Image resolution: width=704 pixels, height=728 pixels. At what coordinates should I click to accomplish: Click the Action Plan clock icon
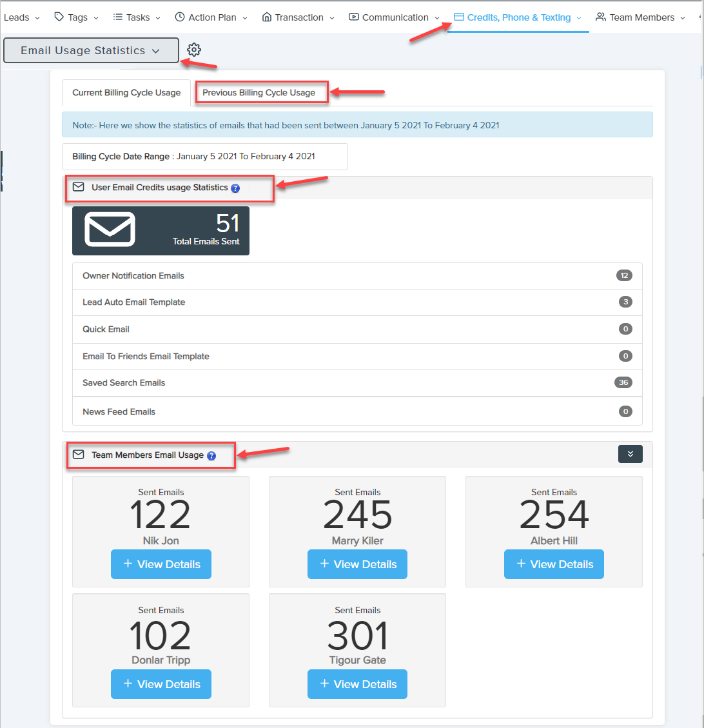click(180, 17)
